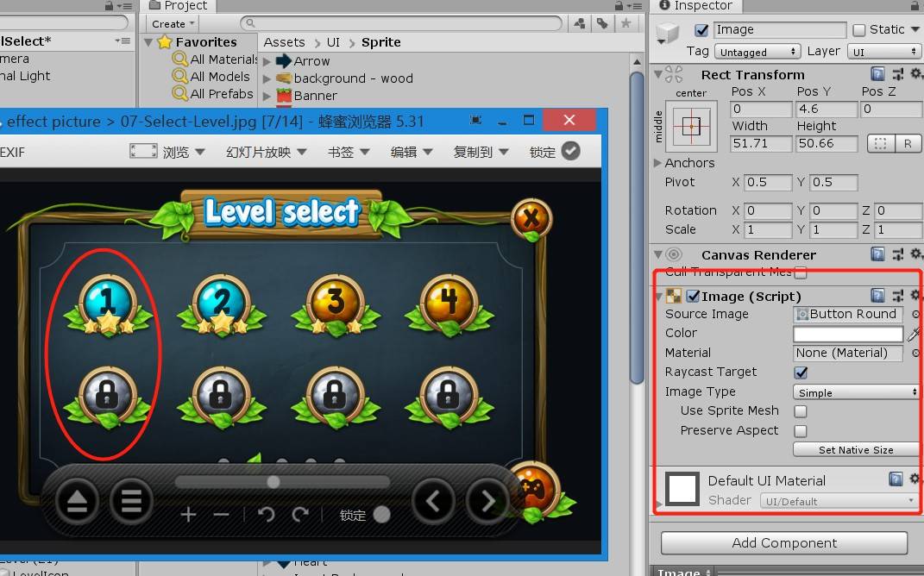Image resolution: width=924 pixels, height=576 pixels.
Task: Select the Color eyedropper tool
Action: tap(914, 334)
